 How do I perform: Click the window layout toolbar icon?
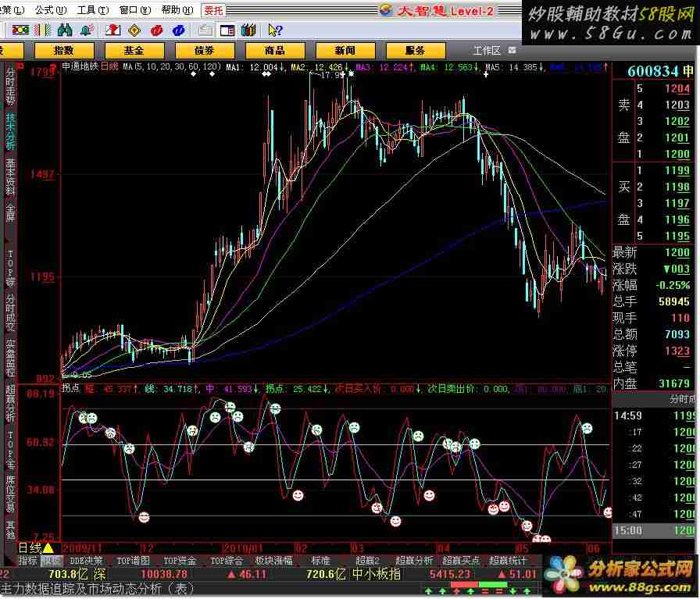(x=227, y=30)
